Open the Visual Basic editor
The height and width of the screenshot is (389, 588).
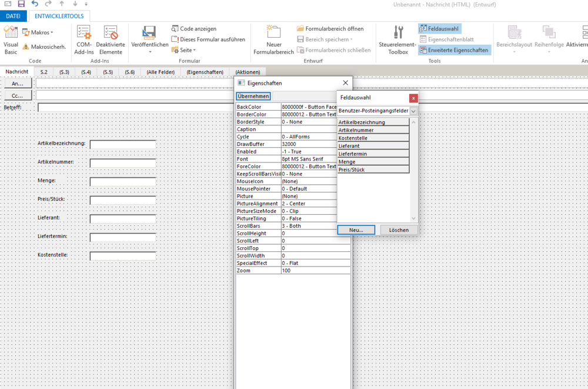coord(11,40)
